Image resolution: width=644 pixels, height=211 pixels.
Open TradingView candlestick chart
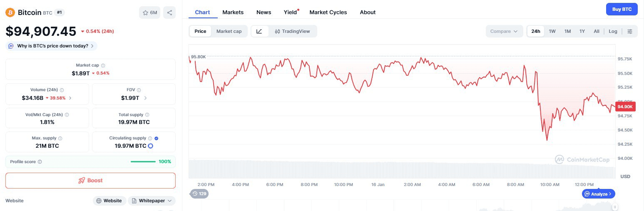(x=292, y=31)
